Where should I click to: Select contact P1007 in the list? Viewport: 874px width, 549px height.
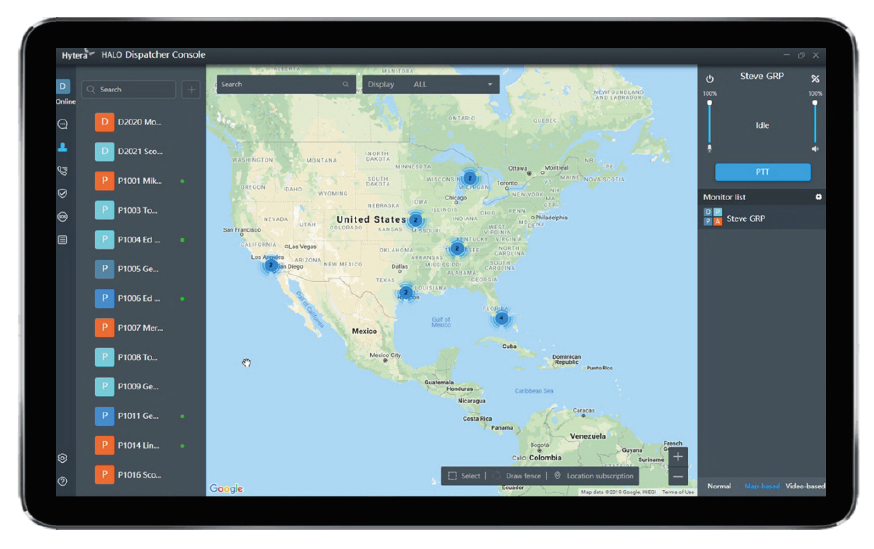[x=140, y=328]
